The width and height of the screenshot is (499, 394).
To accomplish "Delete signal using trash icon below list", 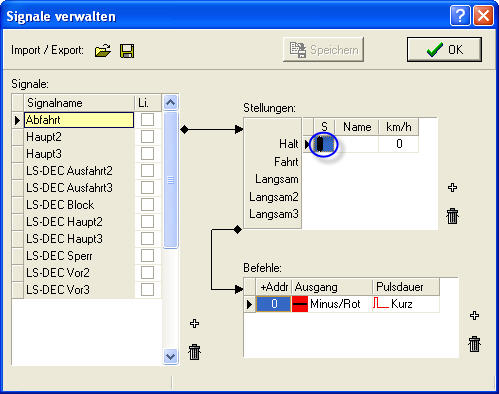I will [x=194, y=352].
